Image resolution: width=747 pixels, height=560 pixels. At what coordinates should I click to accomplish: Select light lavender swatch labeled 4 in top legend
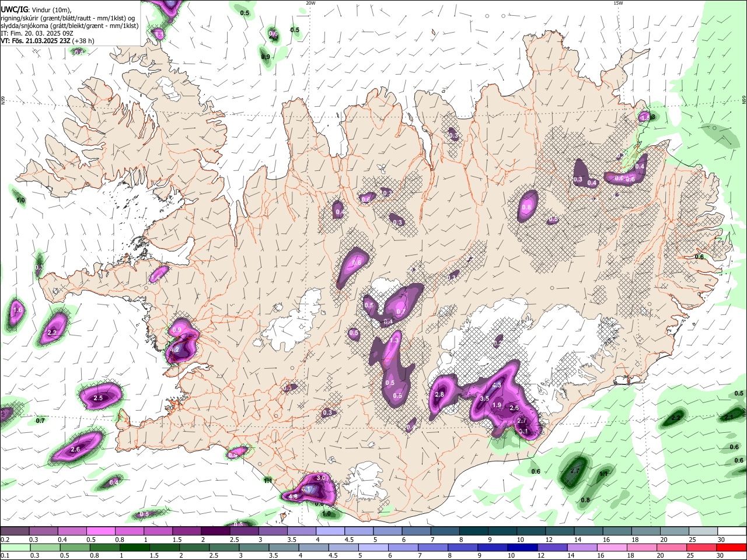click(x=330, y=531)
